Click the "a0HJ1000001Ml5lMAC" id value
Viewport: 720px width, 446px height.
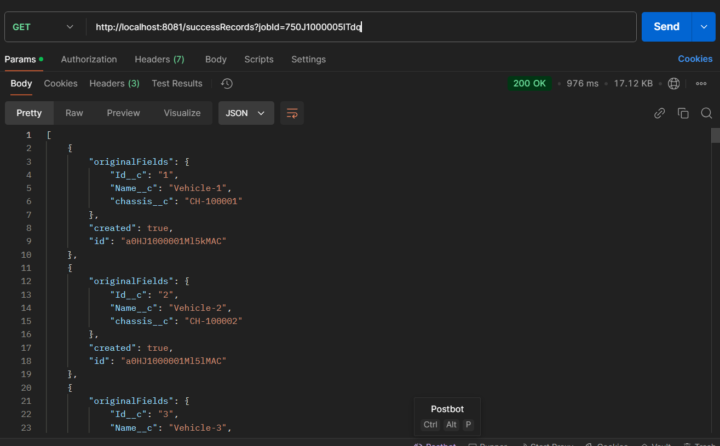point(174,361)
